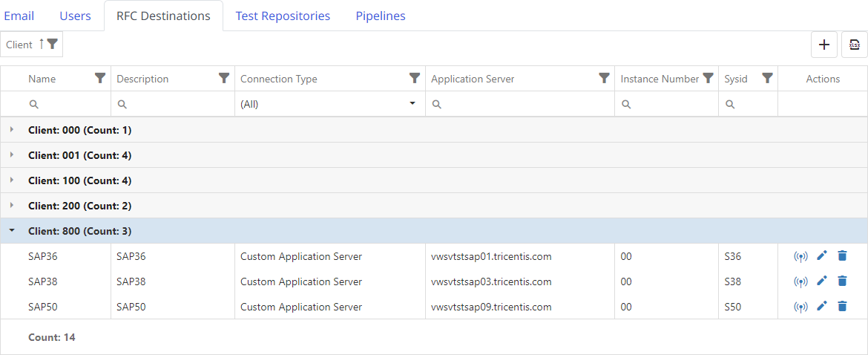Open filter for Application Server column
This screenshot has width=868, height=355.
[604, 79]
